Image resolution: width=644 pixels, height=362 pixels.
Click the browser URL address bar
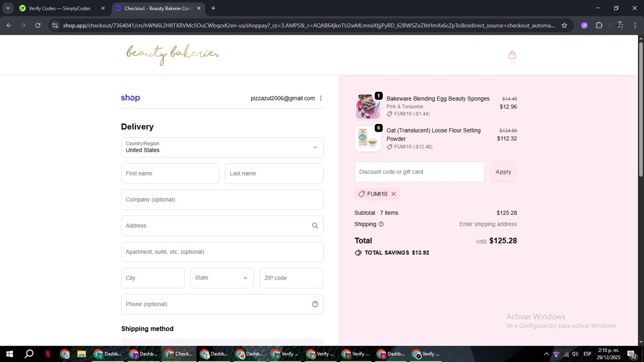point(308,25)
